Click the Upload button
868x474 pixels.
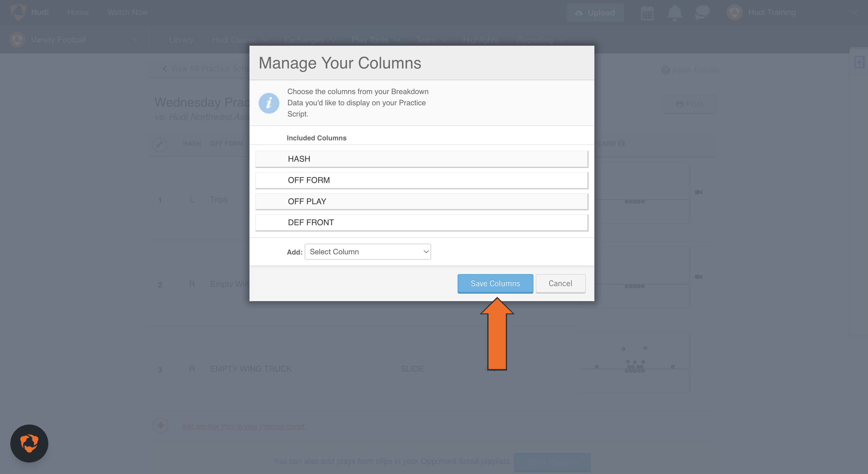click(596, 13)
